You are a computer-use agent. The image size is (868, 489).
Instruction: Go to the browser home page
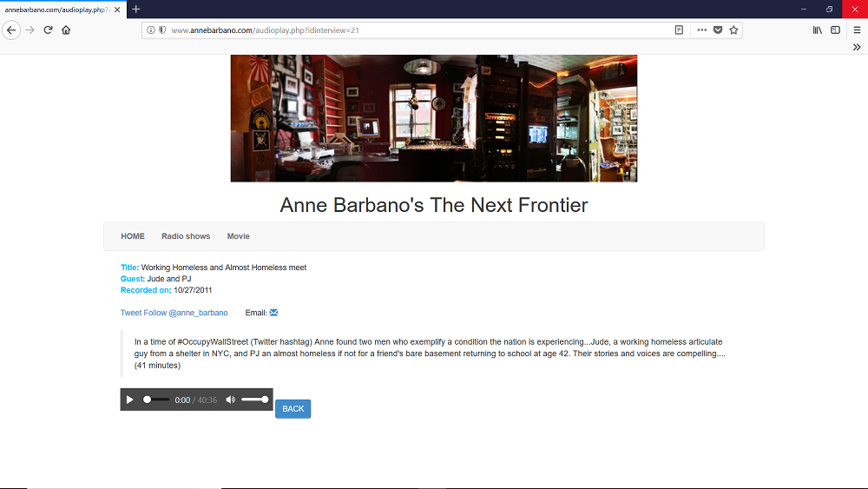pos(66,30)
